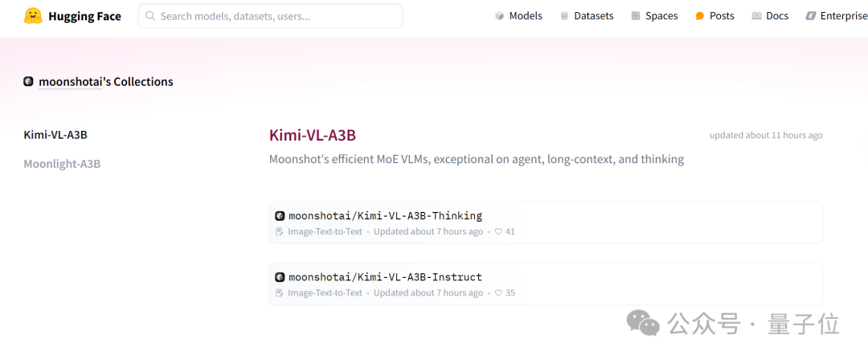Image resolution: width=868 pixels, height=359 pixels.
Task: Select Moonlight-A3B collection in sidebar
Action: 62,164
